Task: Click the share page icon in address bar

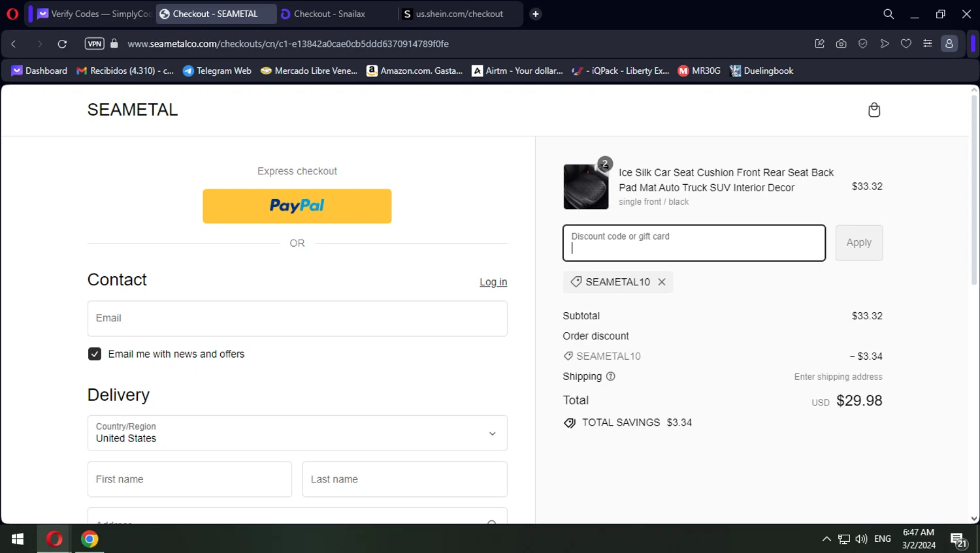Action: pyautogui.click(x=819, y=44)
